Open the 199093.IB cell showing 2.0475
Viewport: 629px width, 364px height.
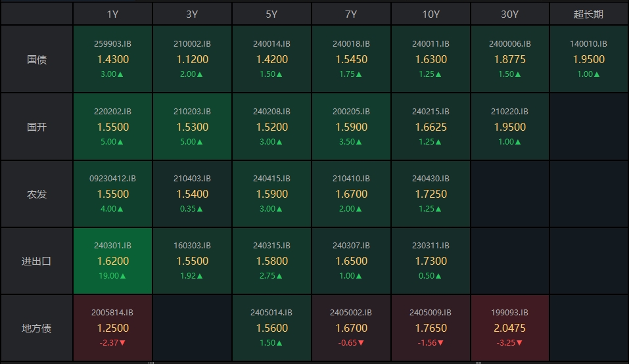[x=509, y=328]
